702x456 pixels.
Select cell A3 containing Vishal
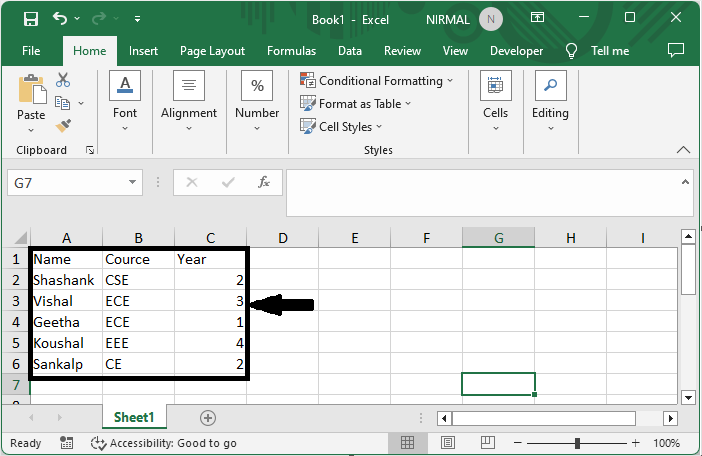click(67, 301)
